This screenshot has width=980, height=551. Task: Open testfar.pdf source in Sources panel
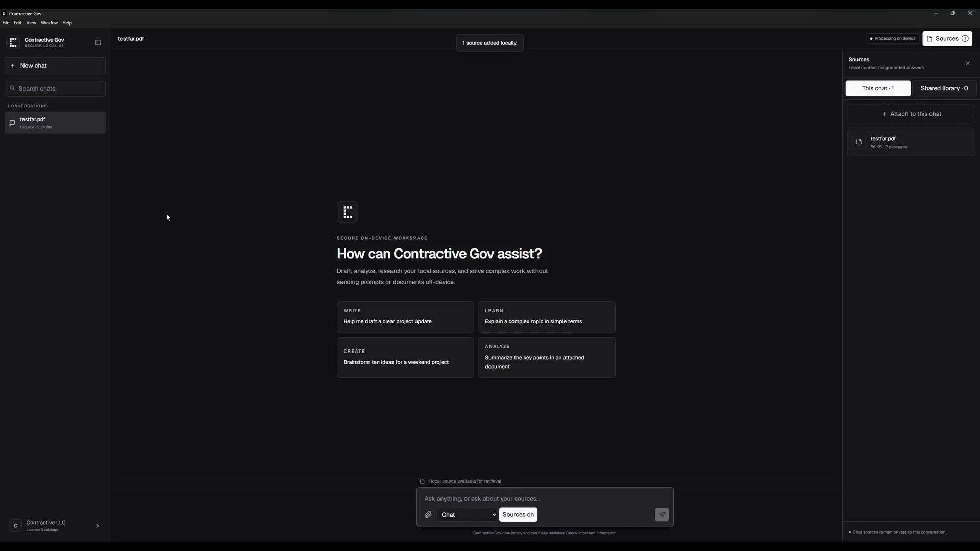(911, 142)
